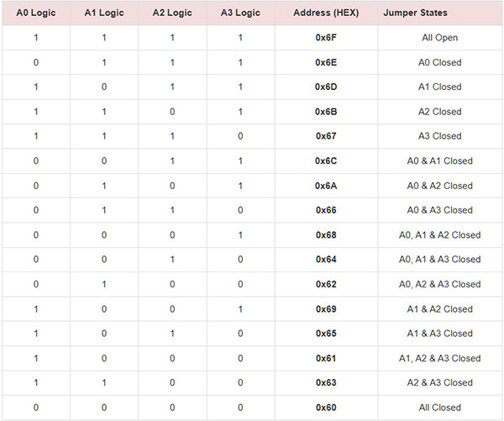This screenshot has width=504, height=421.
Task: Click the A0 Logic column header
Action: pyautogui.click(x=35, y=13)
